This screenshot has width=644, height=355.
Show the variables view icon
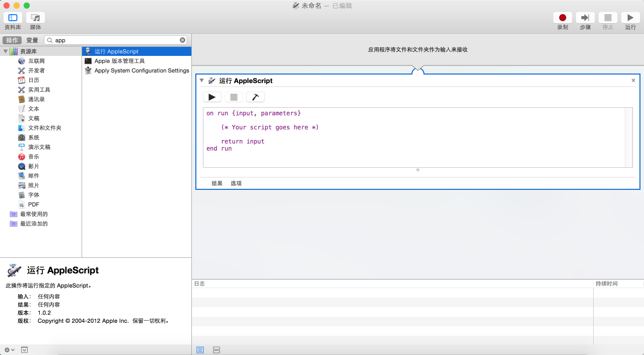(x=217, y=350)
